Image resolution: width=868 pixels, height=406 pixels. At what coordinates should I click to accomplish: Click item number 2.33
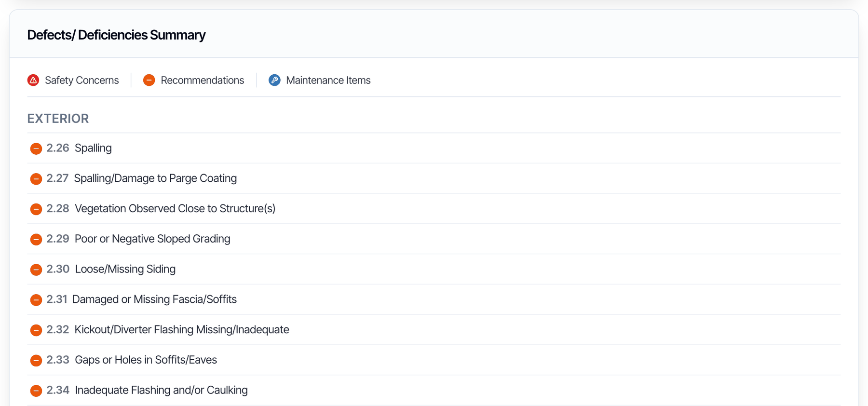coord(58,360)
